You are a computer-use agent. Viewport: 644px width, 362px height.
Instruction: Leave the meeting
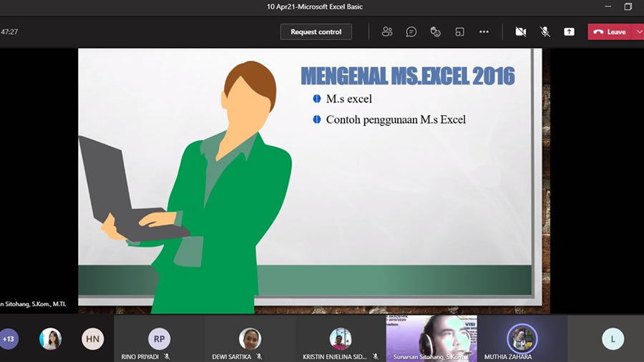coord(609,31)
